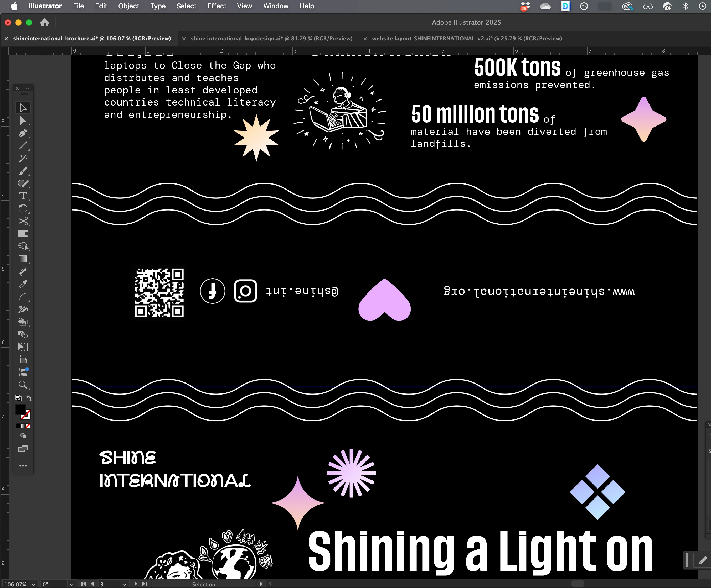Select the Zoom tool
711x588 pixels.
point(23,385)
